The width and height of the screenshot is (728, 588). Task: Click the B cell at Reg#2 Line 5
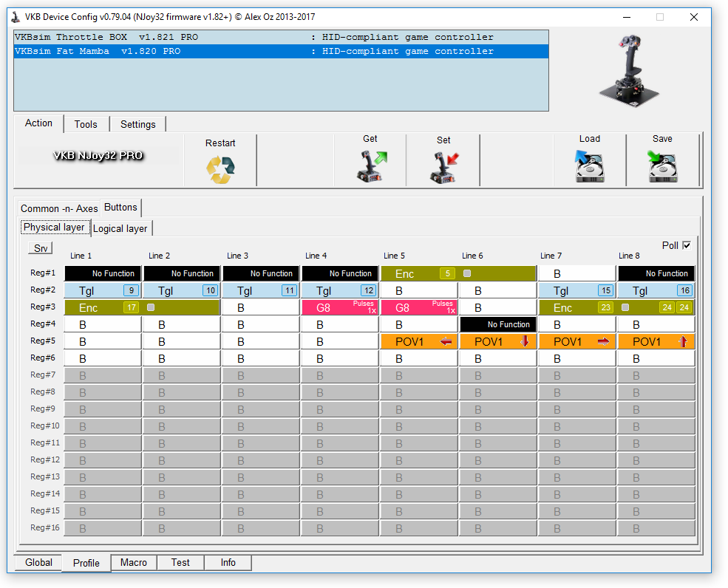[x=419, y=291]
